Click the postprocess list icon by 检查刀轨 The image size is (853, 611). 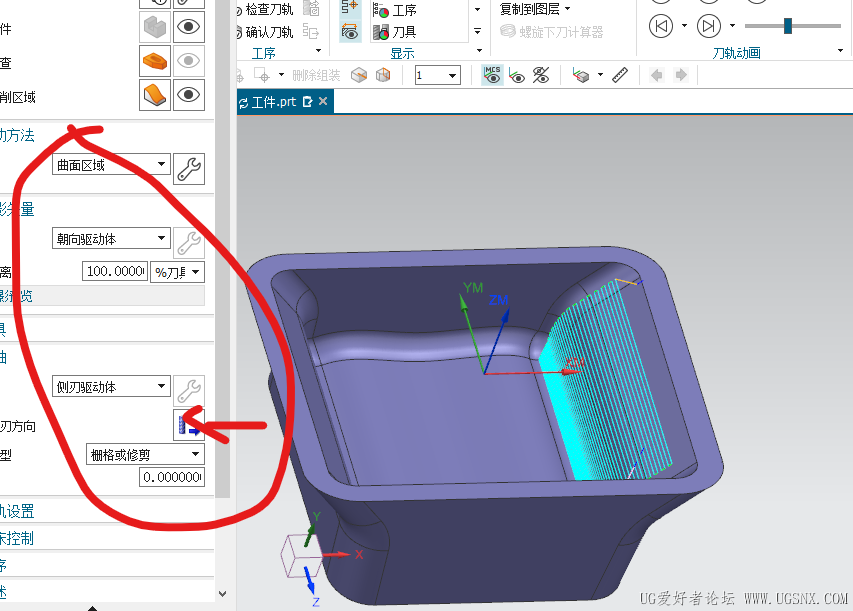312,8
